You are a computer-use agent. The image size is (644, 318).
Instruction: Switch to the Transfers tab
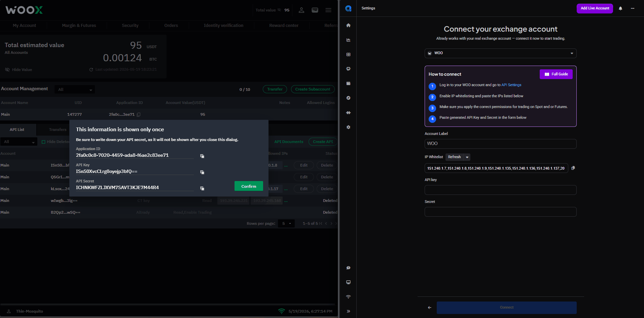pos(58,130)
